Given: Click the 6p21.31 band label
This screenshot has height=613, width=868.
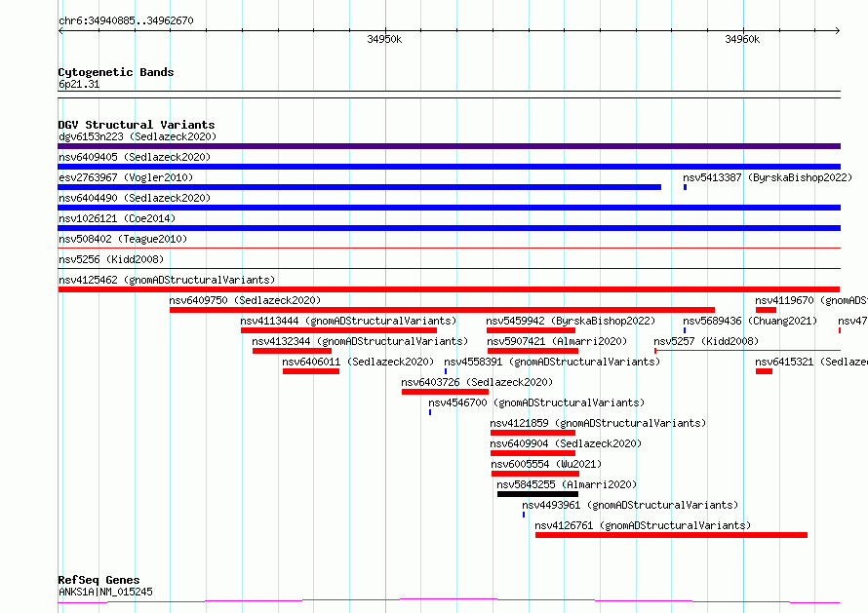Looking at the screenshot, I should pyautogui.click(x=79, y=84).
